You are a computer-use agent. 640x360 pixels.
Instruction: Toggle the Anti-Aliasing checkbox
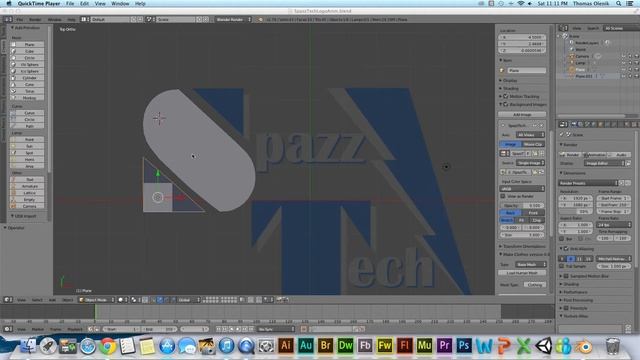[x=566, y=249]
